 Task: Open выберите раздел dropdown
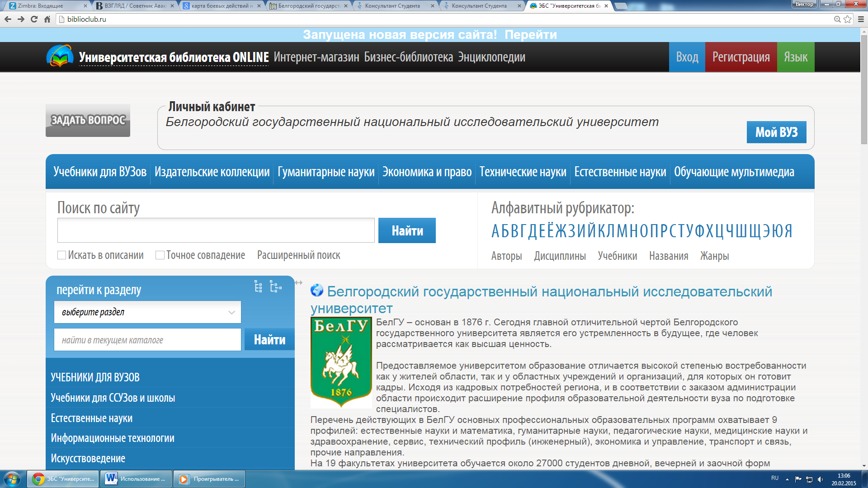tap(147, 312)
